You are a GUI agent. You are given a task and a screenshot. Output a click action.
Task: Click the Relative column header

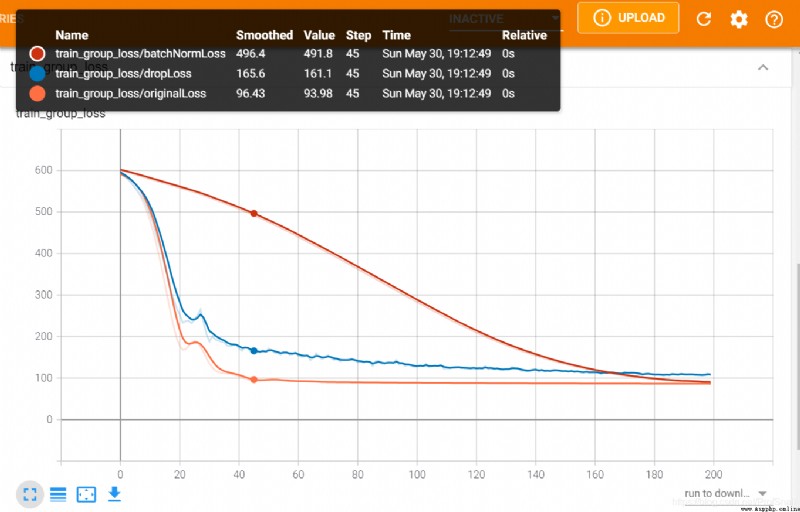524,35
